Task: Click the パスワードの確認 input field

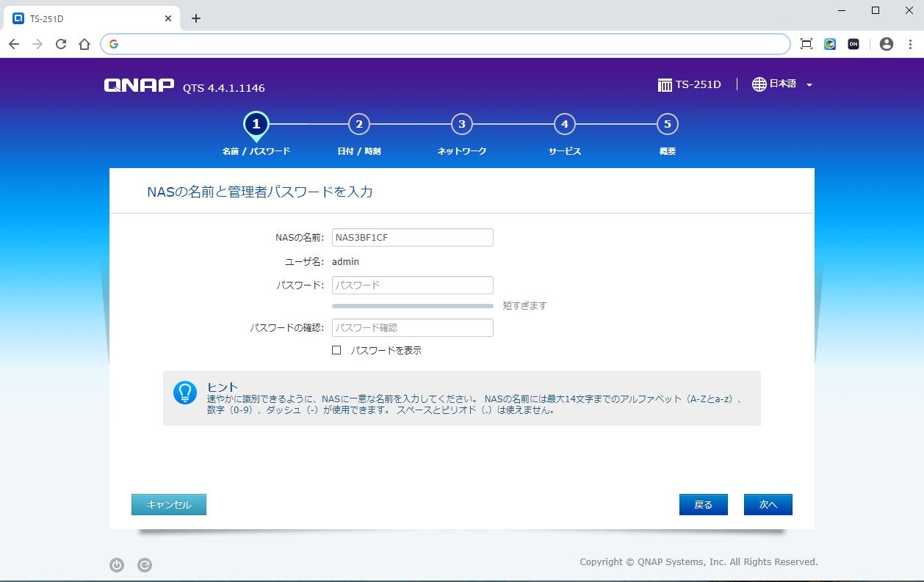Action: click(x=412, y=327)
